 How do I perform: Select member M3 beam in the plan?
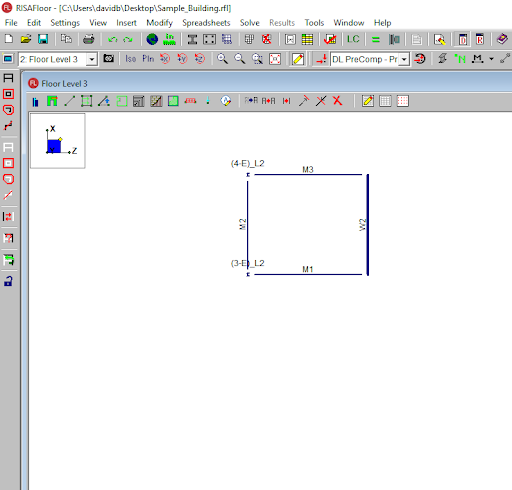click(308, 174)
